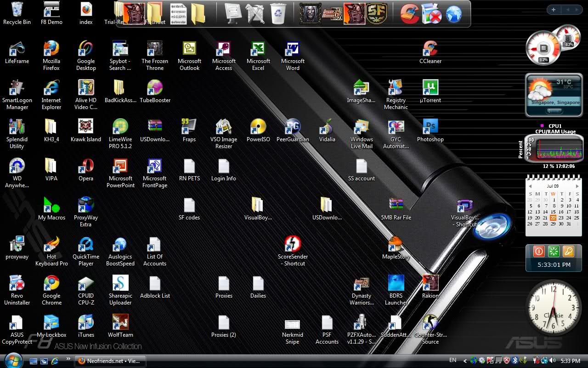Open volume speaker tray icon
588x368 pixels.
coord(552,361)
